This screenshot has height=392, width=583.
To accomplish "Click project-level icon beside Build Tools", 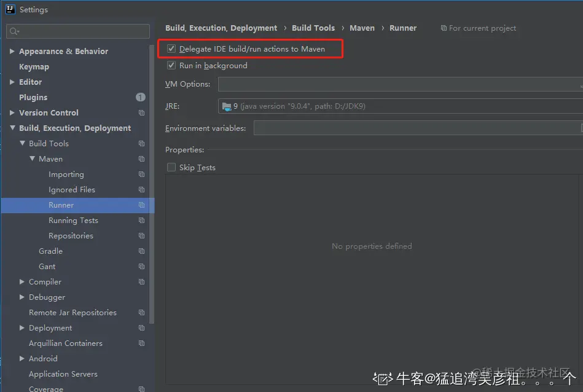I will point(141,144).
